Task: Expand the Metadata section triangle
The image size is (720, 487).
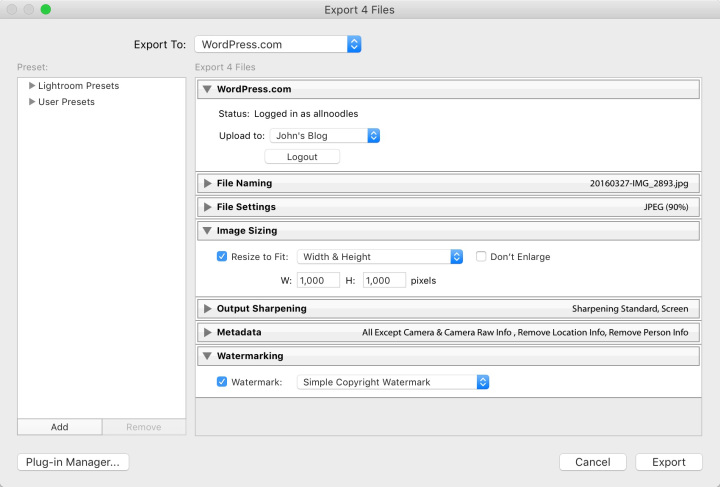Action: [x=207, y=332]
